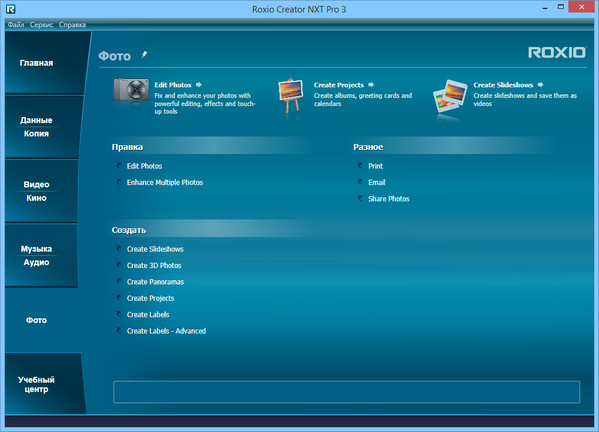Screen dimensions: 599x432
Task: Close the Roxio Creator NXT Pro window
Action: coord(581,7)
